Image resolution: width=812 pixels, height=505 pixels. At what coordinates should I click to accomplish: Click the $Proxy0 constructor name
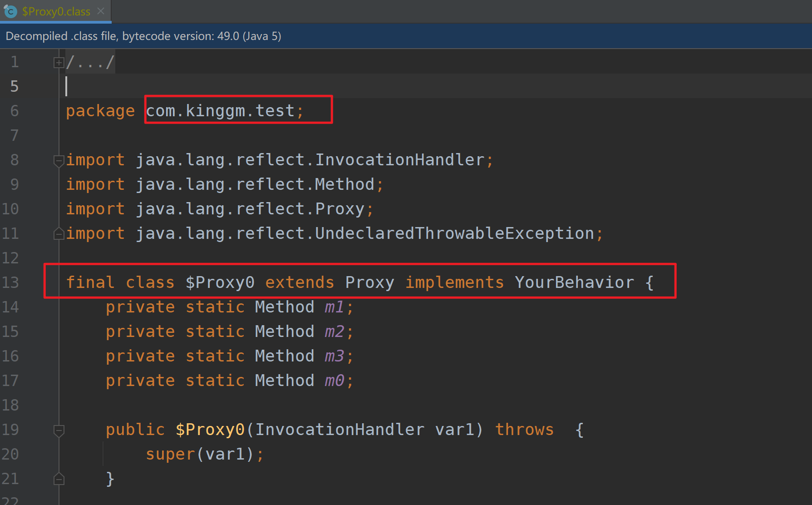click(x=210, y=430)
